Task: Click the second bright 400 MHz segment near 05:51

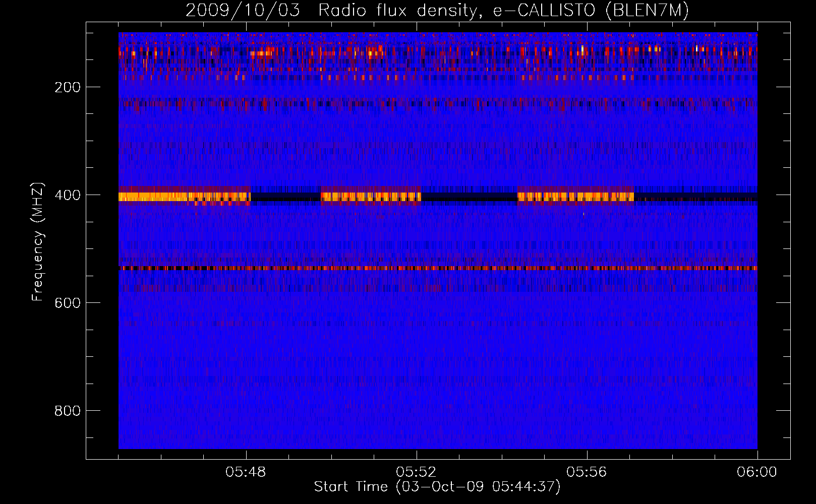Action: point(371,197)
